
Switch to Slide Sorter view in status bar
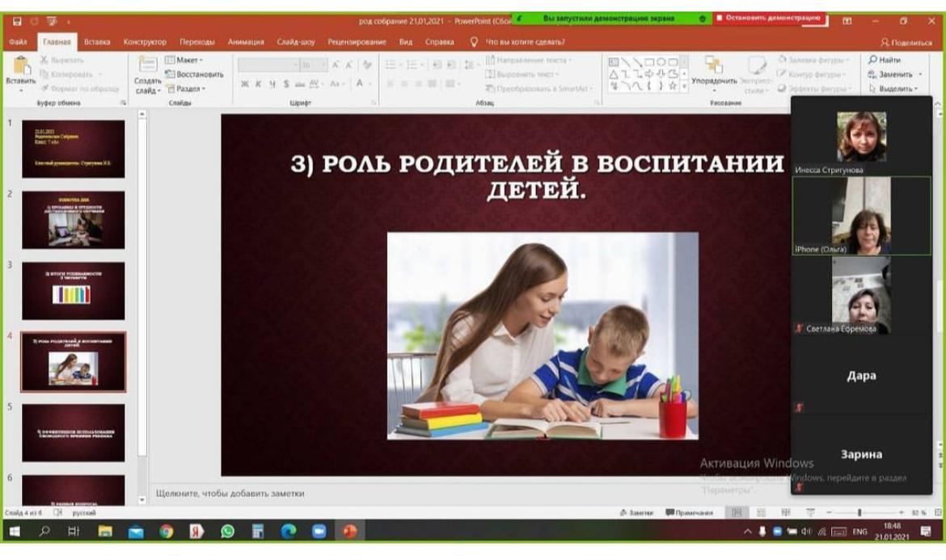tap(761, 512)
